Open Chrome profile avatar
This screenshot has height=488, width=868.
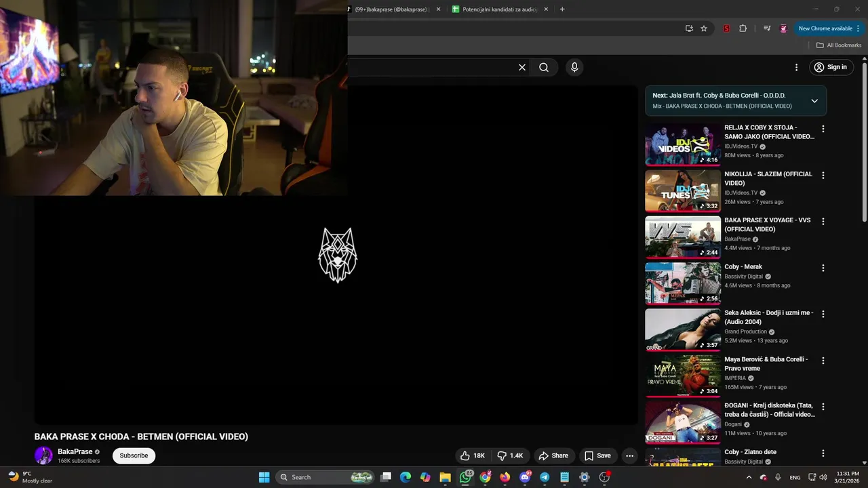783,28
